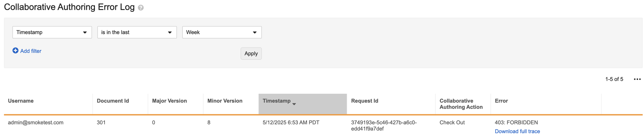Sort by the Minor Version column header

225,101
